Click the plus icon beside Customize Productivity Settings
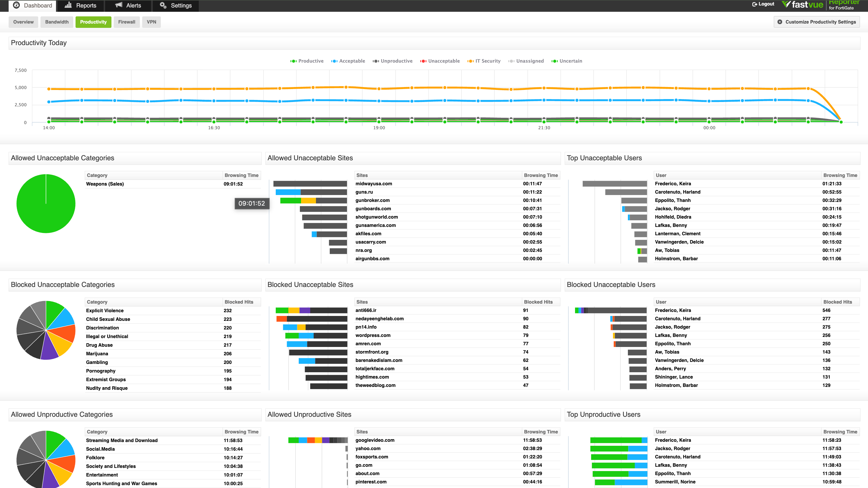This screenshot has width=868, height=488. point(780,22)
